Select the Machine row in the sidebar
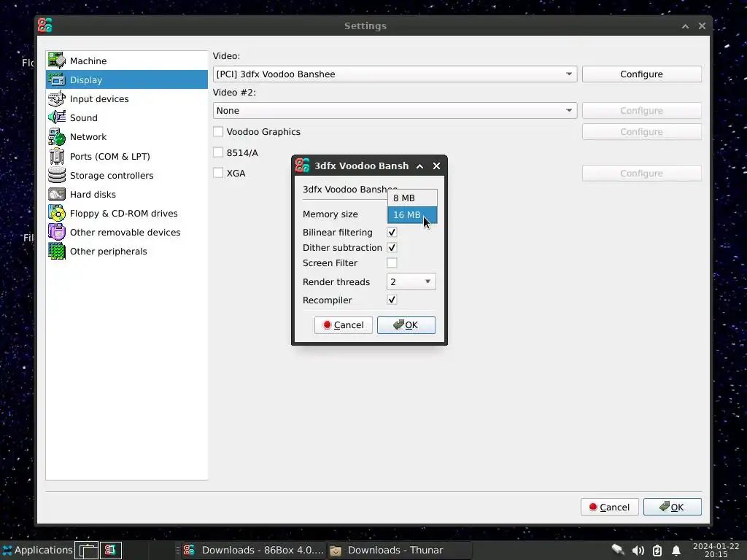Screen dimensions: 747x560 click(127, 61)
